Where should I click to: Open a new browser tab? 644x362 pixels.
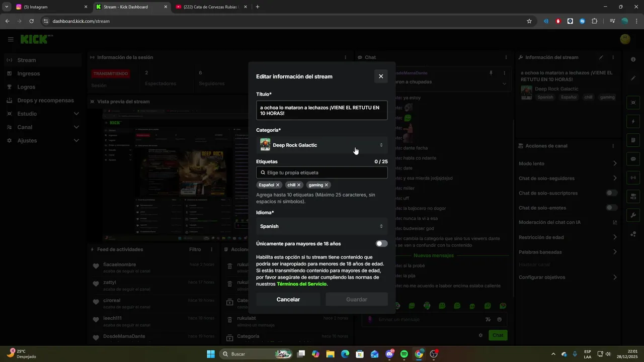pos(258,7)
